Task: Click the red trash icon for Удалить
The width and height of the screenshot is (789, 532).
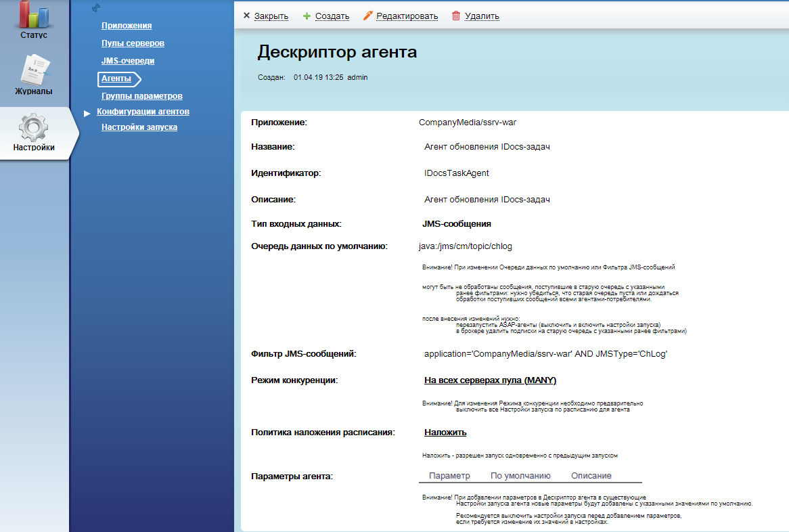Action: pyautogui.click(x=456, y=16)
